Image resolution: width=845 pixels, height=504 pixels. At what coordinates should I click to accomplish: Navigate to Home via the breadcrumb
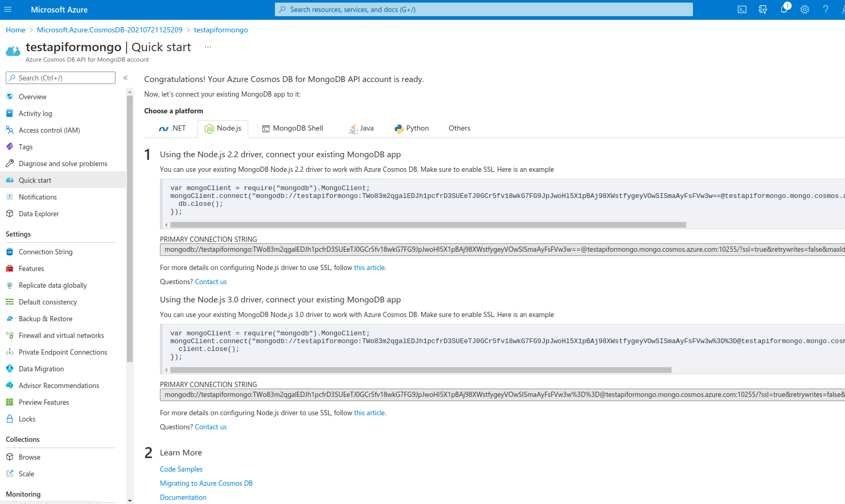(15, 30)
